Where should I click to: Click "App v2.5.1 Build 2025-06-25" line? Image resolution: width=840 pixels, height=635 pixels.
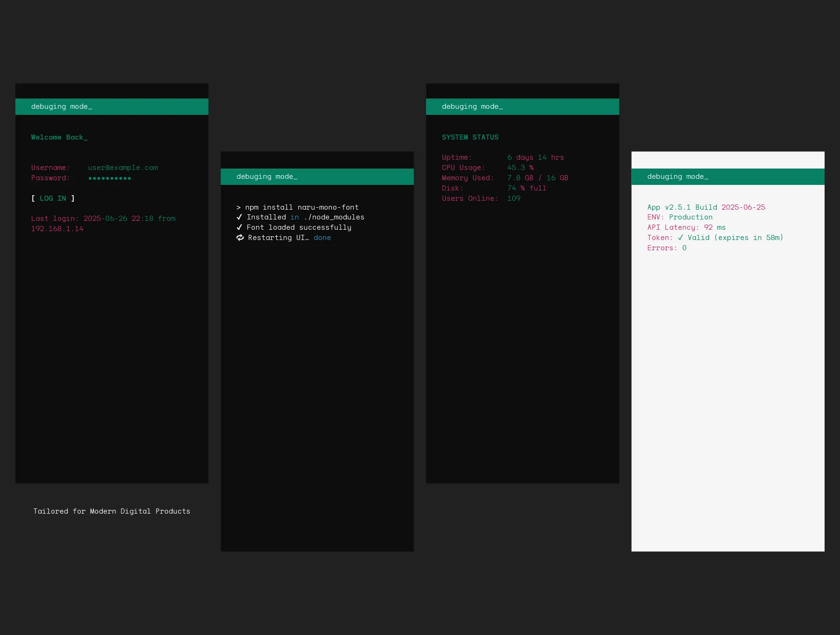tap(706, 207)
